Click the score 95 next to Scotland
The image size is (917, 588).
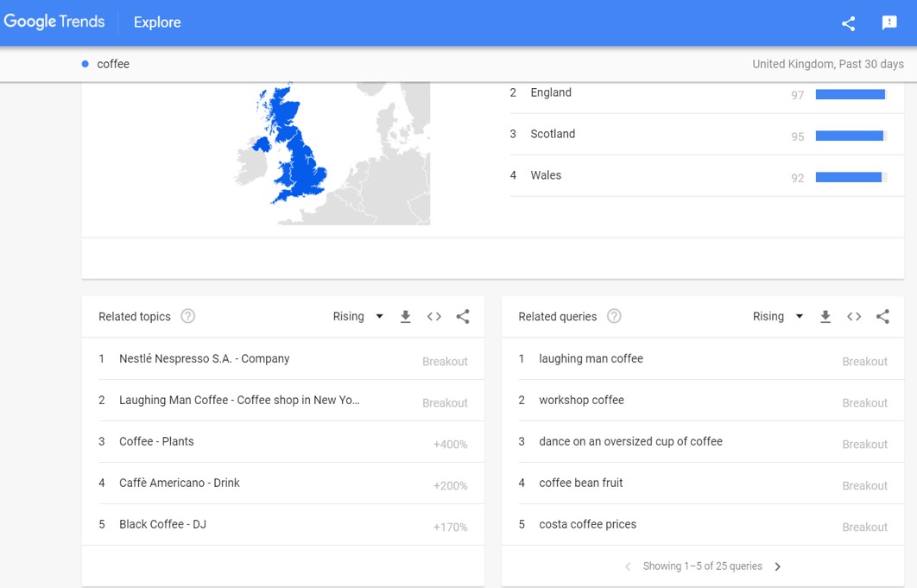pos(798,137)
